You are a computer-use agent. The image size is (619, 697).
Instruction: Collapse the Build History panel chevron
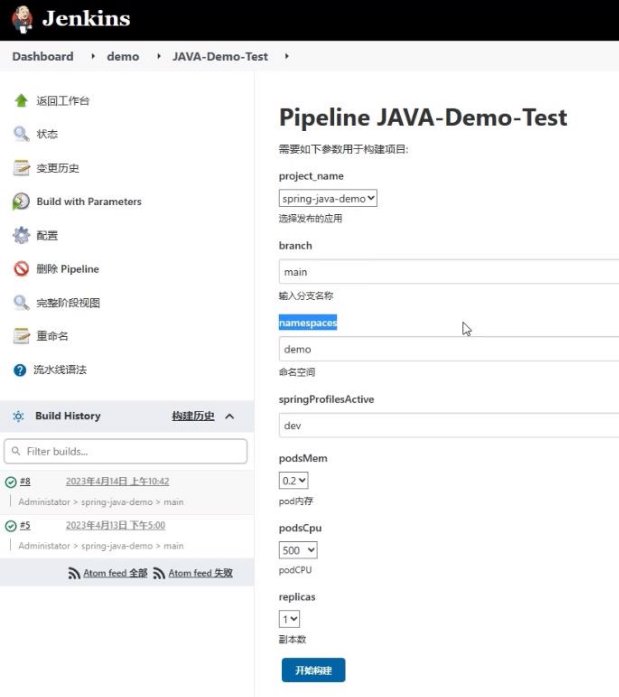(x=229, y=417)
